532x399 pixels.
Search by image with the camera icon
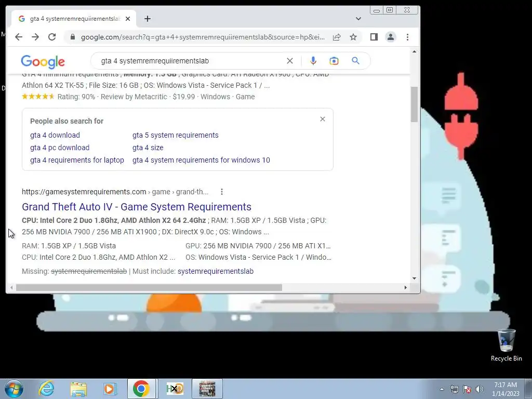pyautogui.click(x=334, y=61)
